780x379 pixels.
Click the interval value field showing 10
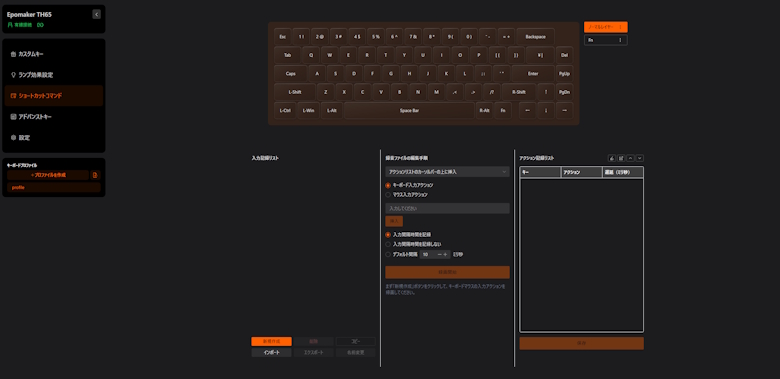[429, 254]
